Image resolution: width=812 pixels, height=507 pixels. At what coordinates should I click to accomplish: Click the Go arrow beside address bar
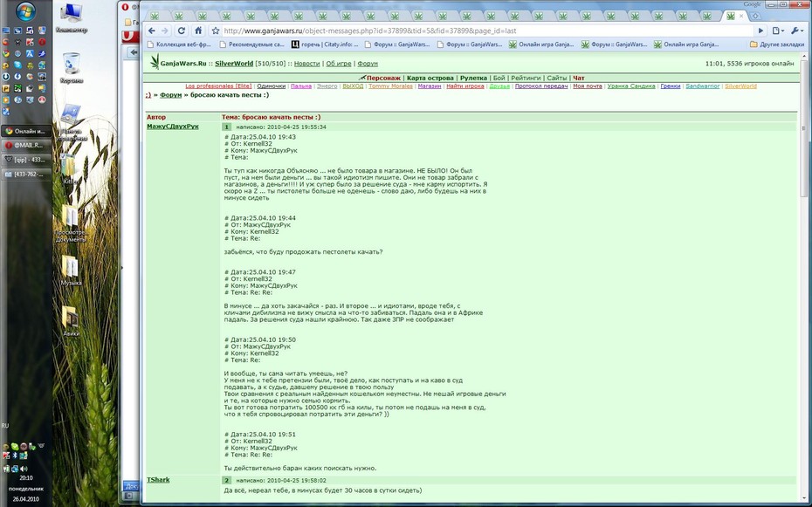point(760,31)
